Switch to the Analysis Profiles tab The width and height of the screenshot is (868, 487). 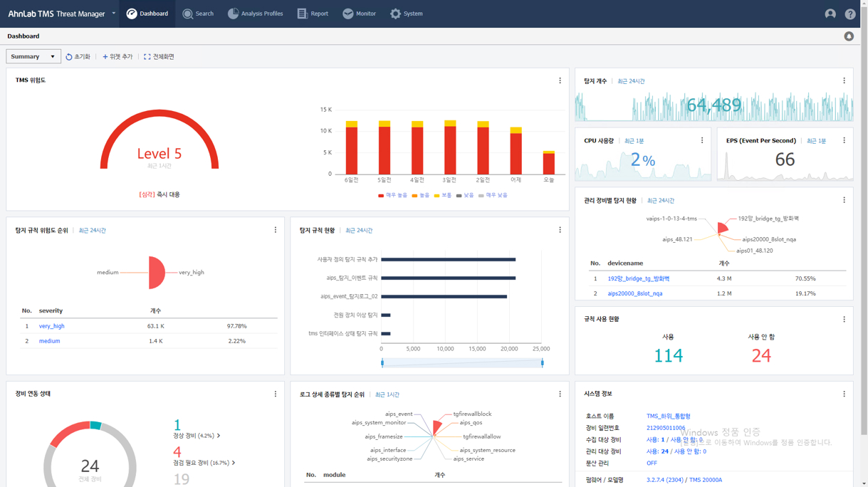(255, 14)
